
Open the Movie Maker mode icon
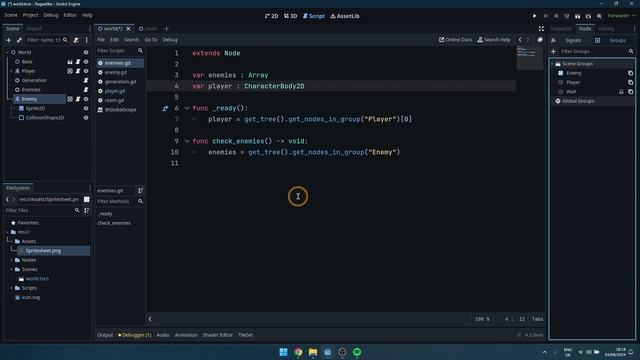pyautogui.click(x=599, y=16)
